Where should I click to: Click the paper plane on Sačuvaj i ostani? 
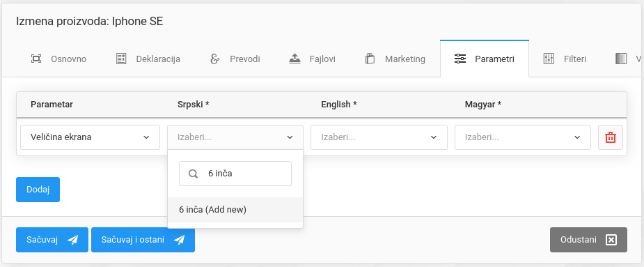pos(179,240)
